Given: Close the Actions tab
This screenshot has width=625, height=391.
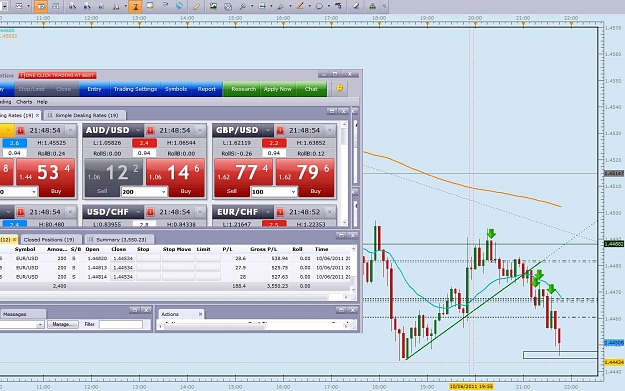Looking at the screenshot, I should click(200, 314).
